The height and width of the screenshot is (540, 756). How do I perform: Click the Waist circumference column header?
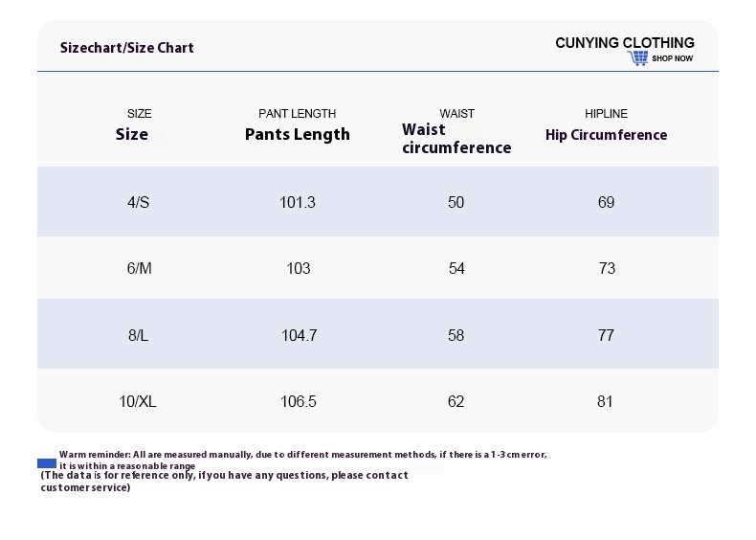coord(456,139)
